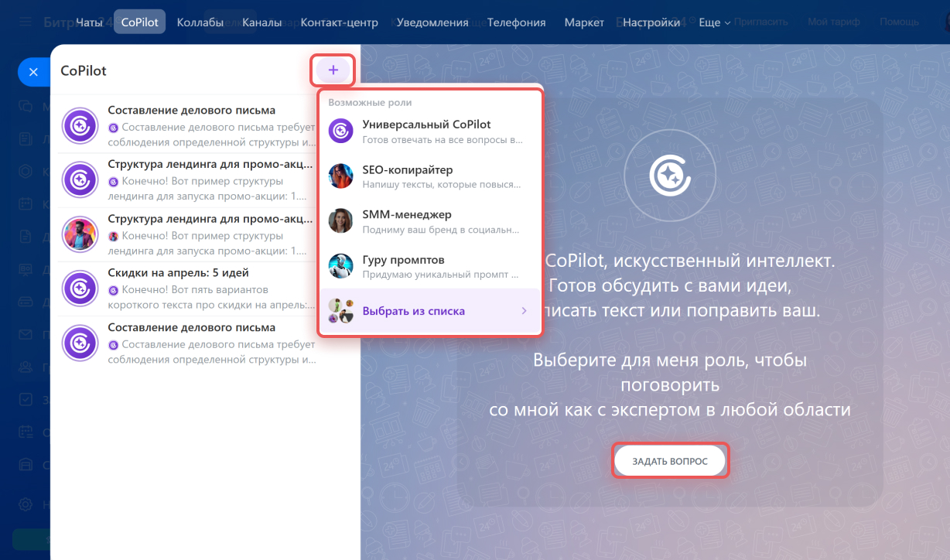The image size is (950, 560).
Task: Click the SMM-менеджер avatar
Action: coord(341,221)
